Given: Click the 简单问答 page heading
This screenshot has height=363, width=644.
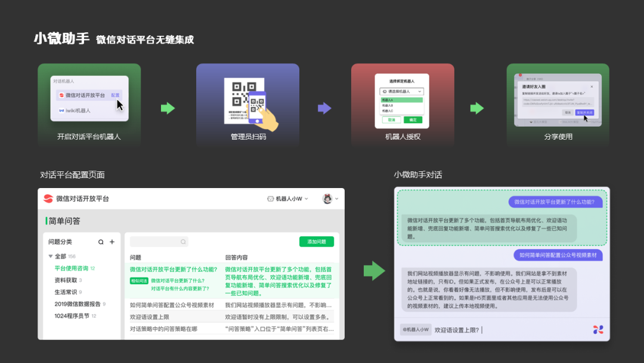Looking at the screenshot, I should point(64,221).
